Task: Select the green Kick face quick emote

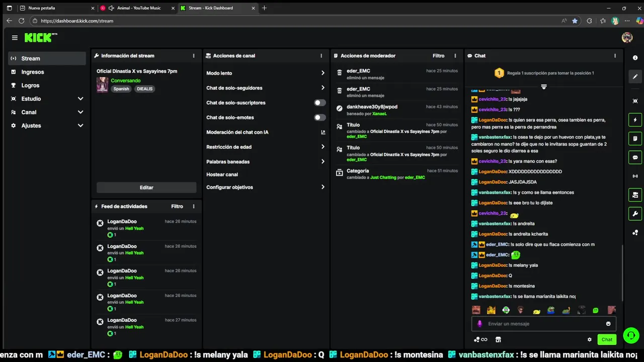Action: (x=596, y=311)
